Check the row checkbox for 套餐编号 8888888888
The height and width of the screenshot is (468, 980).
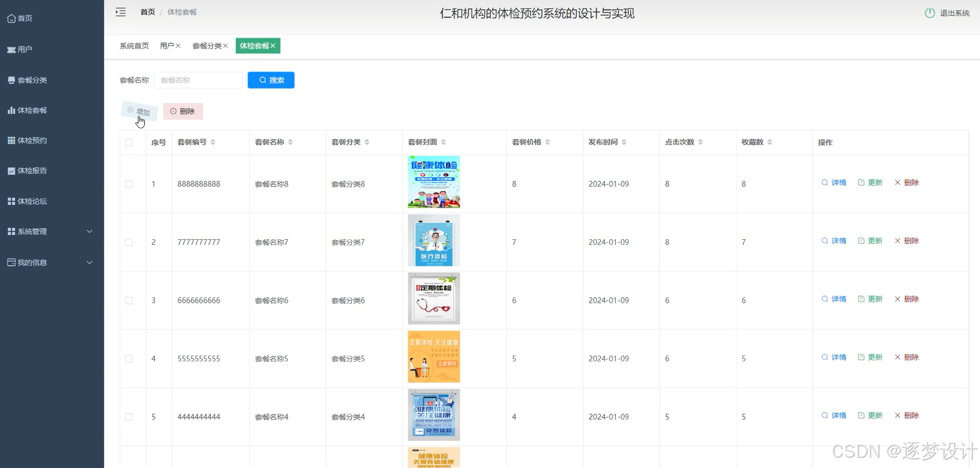tap(129, 184)
